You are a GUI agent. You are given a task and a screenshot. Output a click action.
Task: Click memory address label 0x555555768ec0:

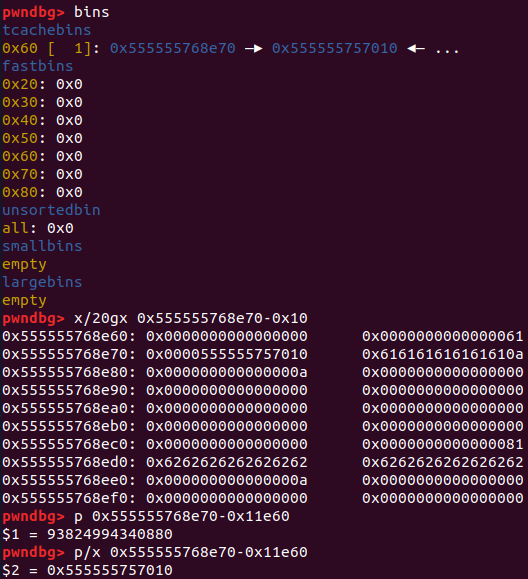(69, 444)
